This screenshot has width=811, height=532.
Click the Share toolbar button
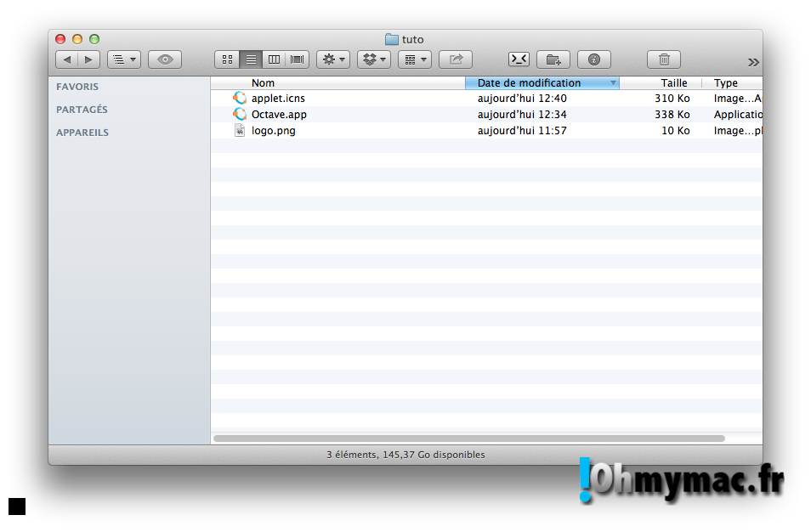pyautogui.click(x=456, y=59)
